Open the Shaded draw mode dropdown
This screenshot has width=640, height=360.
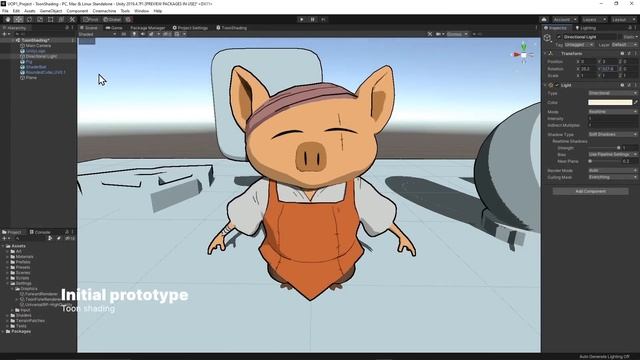point(97,34)
